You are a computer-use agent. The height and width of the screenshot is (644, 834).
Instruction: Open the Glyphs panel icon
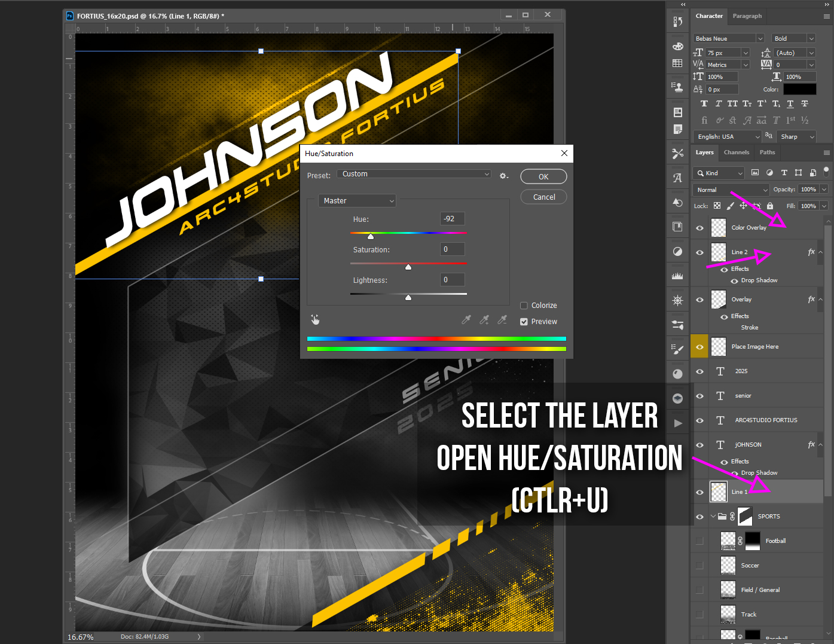coord(677,178)
